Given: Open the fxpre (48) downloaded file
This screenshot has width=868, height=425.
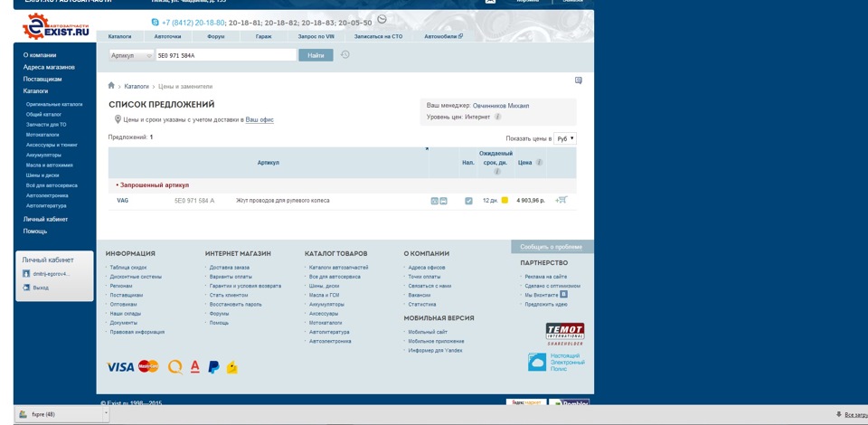Looking at the screenshot, I should pos(59,413).
